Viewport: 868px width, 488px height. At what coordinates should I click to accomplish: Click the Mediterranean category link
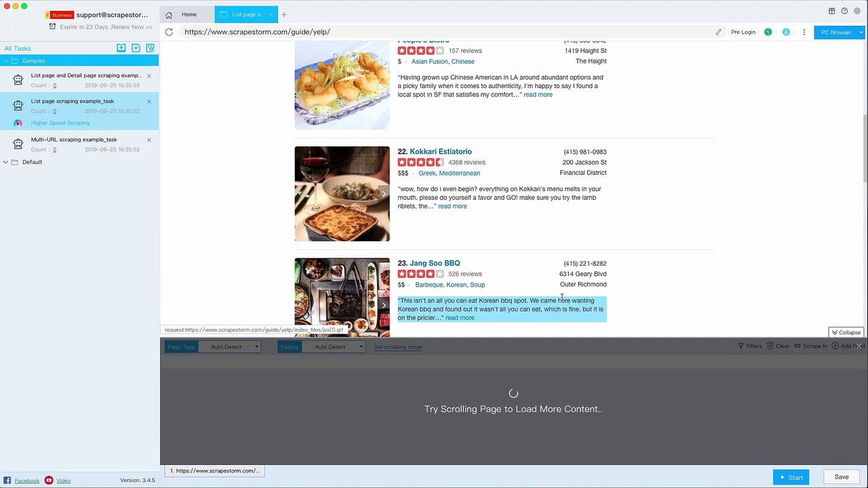[460, 174]
